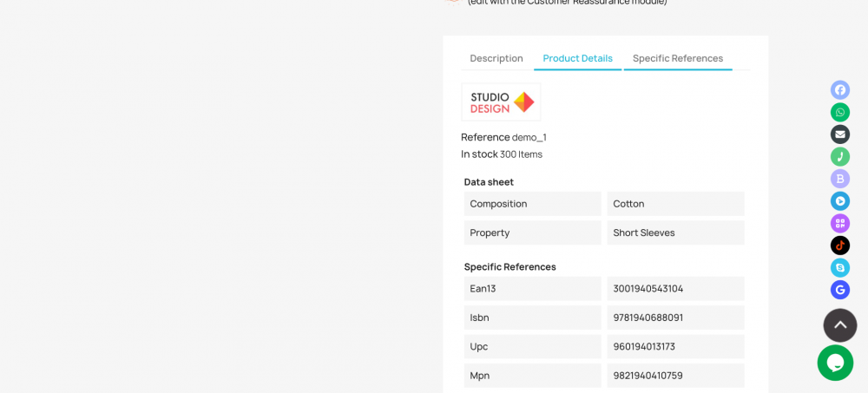Click the Studio Design brand logo
This screenshot has width=868, height=393.
click(x=501, y=102)
